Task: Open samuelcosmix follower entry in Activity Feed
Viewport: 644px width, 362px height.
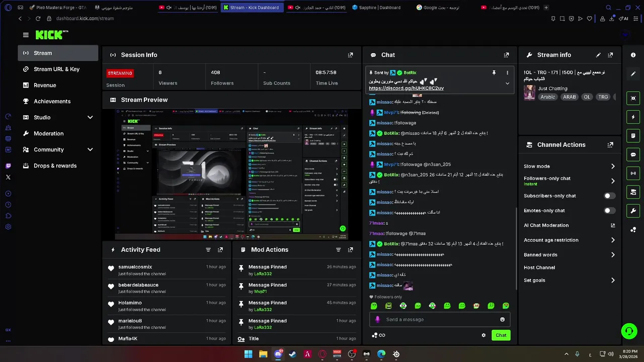Action: pos(166,270)
